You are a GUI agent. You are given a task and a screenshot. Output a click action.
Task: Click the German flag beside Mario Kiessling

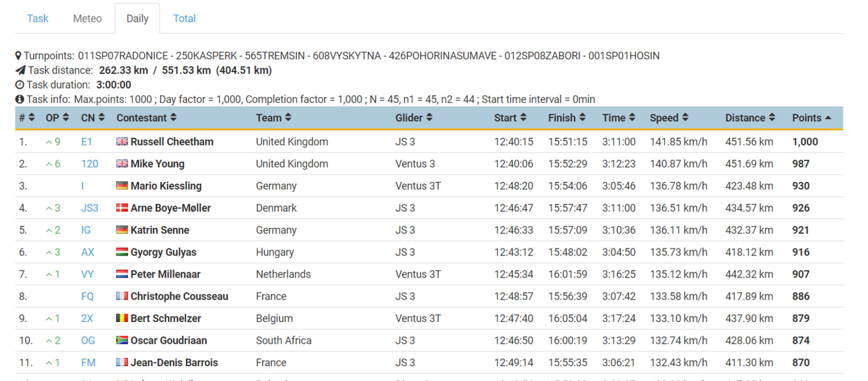click(x=122, y=186)
